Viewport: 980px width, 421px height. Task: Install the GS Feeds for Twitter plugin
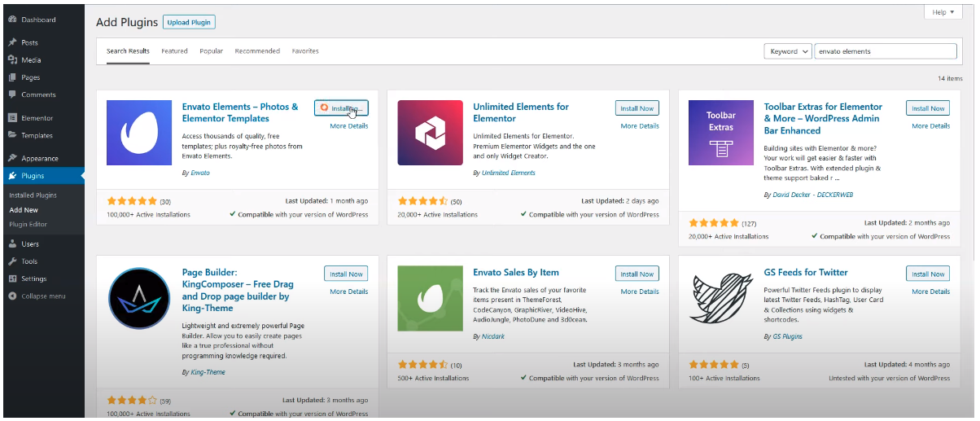tap(928, 274)
